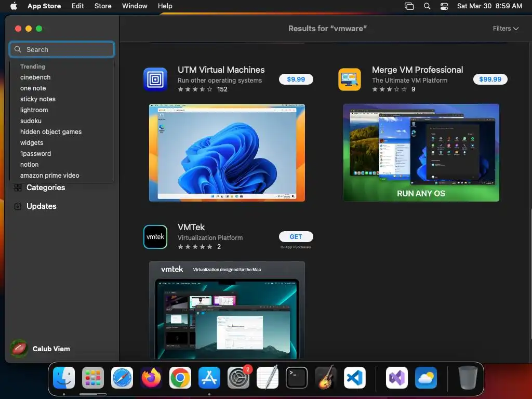Open the App Store menu
The image size is (532, 399).
pyautogui.click(x=44, y=6)
